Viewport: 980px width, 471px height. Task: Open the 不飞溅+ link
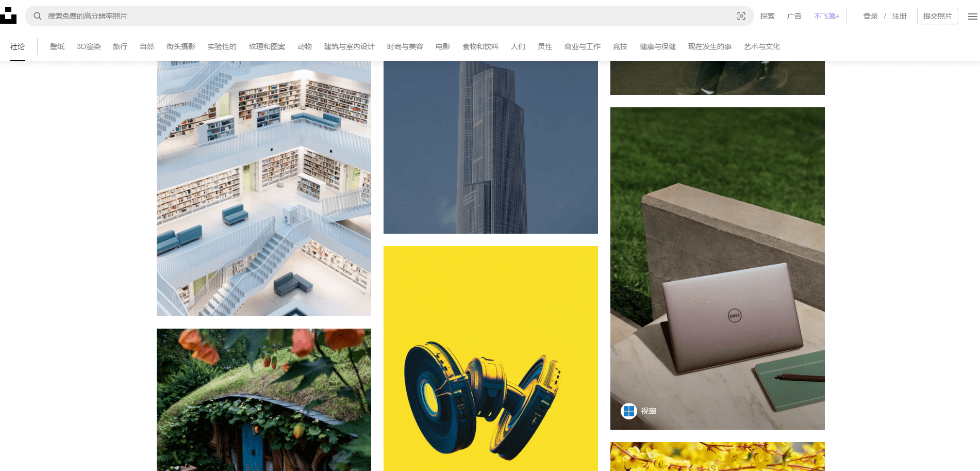[826, 16]
